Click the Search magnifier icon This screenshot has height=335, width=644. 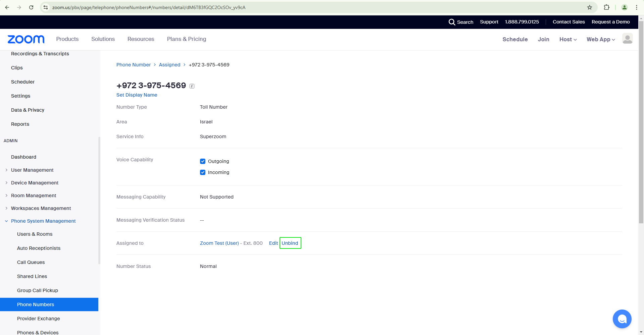click(x=452, y=22)
